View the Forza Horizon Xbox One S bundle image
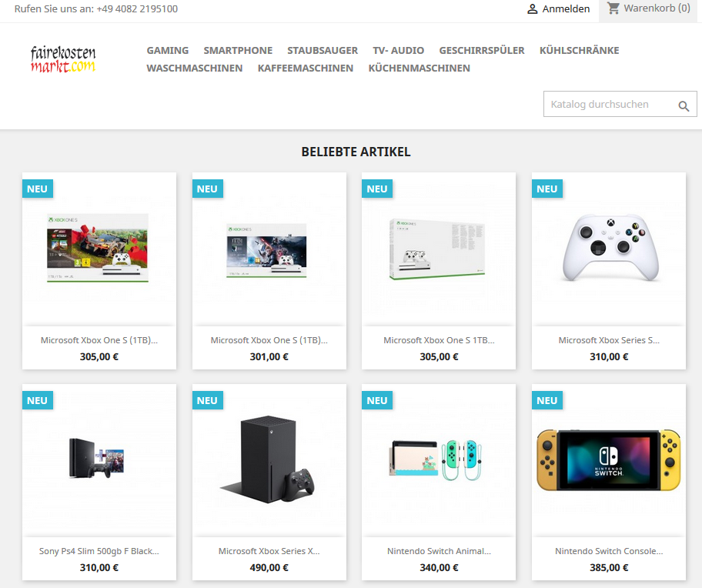 click(99, 249)
